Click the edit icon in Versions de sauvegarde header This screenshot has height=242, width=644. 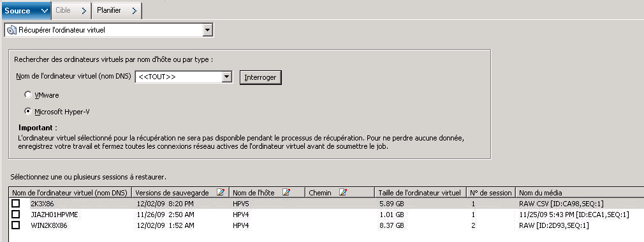coord(221,192)
